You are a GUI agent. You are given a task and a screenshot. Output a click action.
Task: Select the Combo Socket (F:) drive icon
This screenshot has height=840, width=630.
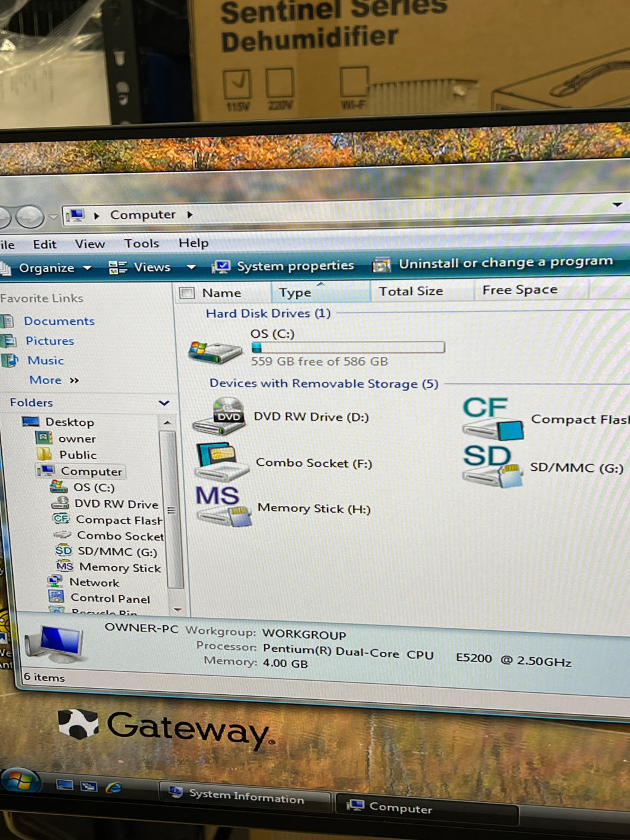[x=222, y=462]
